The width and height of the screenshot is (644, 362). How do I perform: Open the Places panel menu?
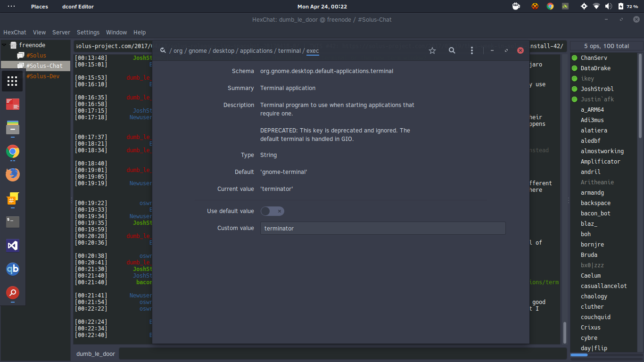click(40, 7)
